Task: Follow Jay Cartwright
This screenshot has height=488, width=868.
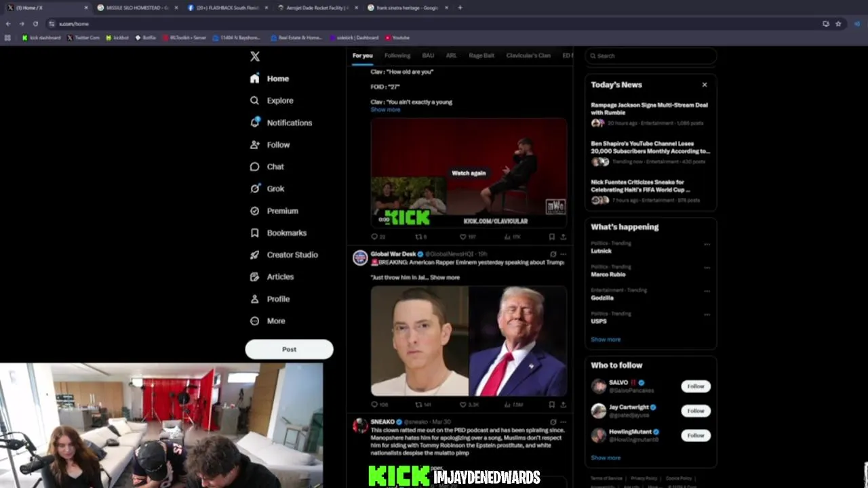Action: (696, 411)
